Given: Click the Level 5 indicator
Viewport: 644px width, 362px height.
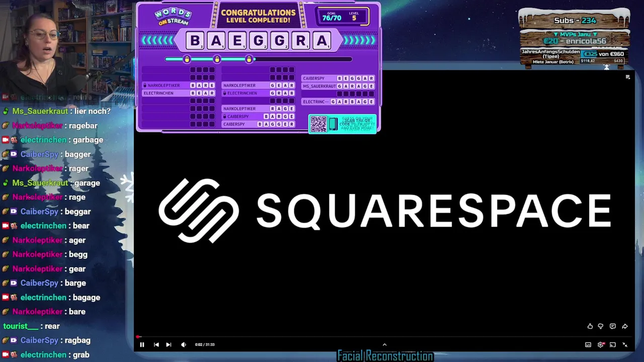Looking at the screenshot, I should 354,16.
